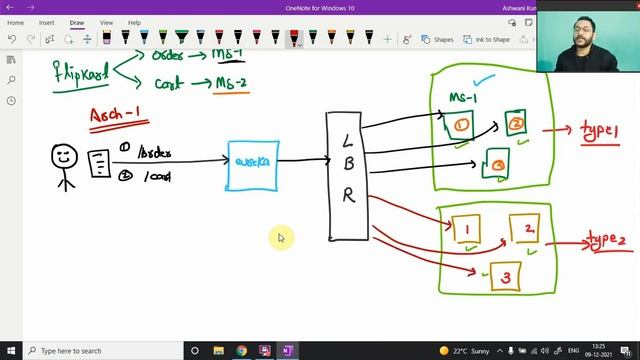Activate the Lasso Select tool
Screen dimensions: 640x360
69,39
